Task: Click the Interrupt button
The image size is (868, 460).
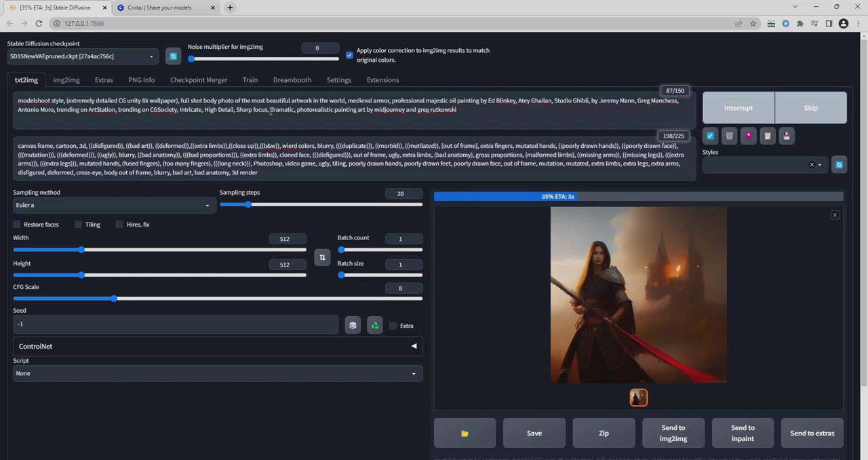Action: click(x=738, y=108)
